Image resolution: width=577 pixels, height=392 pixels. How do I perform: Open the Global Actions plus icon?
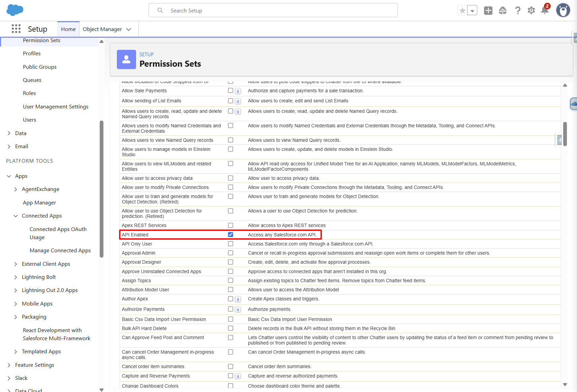tap(488, 10)
